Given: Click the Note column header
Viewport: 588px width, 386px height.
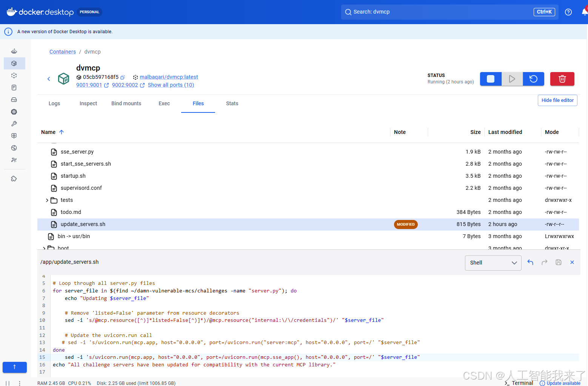Looking at the screenshot, I should point(400,132).
